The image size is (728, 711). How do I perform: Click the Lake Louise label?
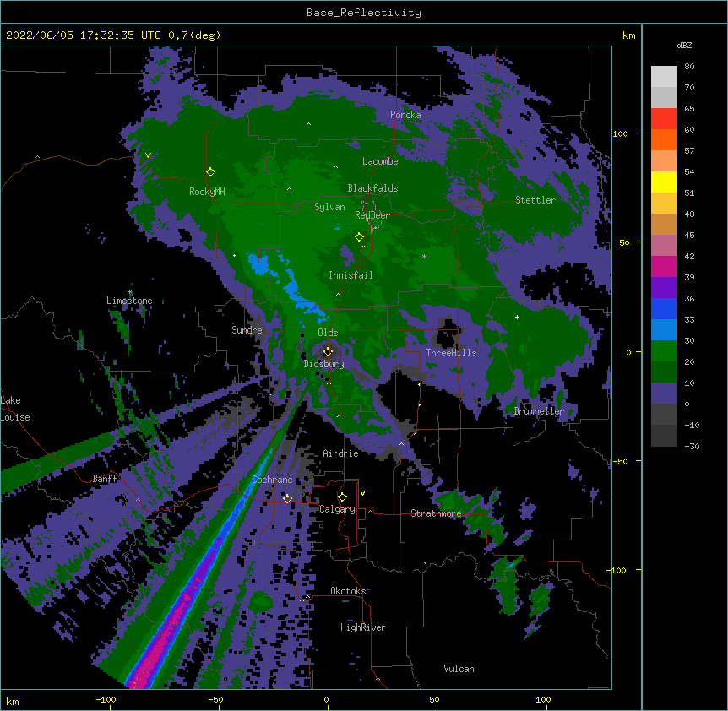15,409
